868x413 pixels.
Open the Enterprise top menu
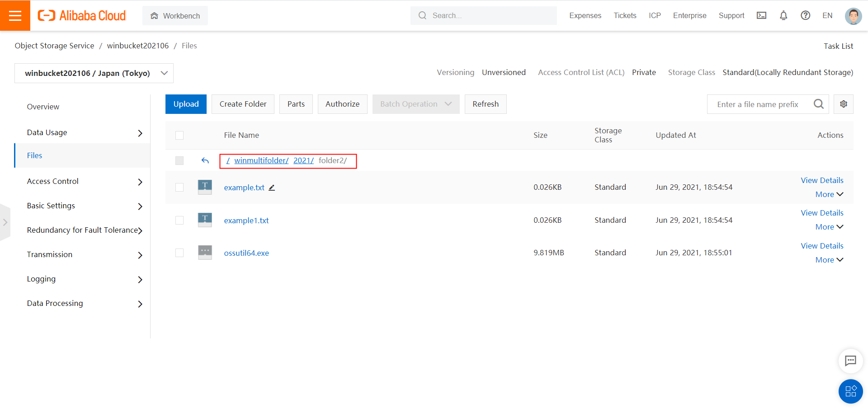pos(689,15)
